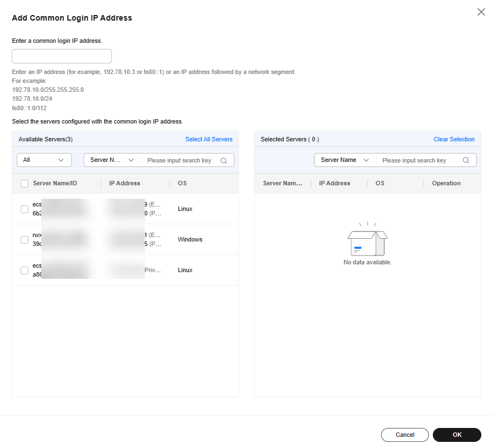Screen dimensions: 493x448
Task: Click Operation column header in Selected Servers
Action: click(x=446, y=183)
